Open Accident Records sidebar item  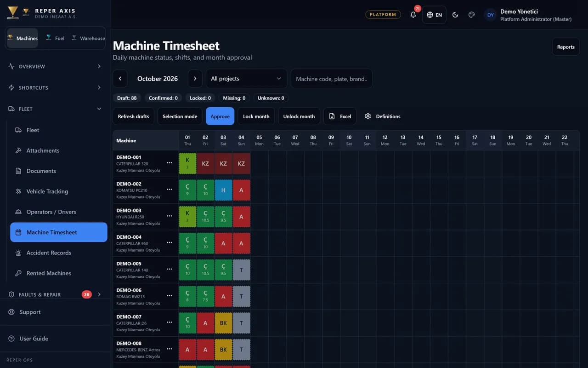(x=59, y=253)
